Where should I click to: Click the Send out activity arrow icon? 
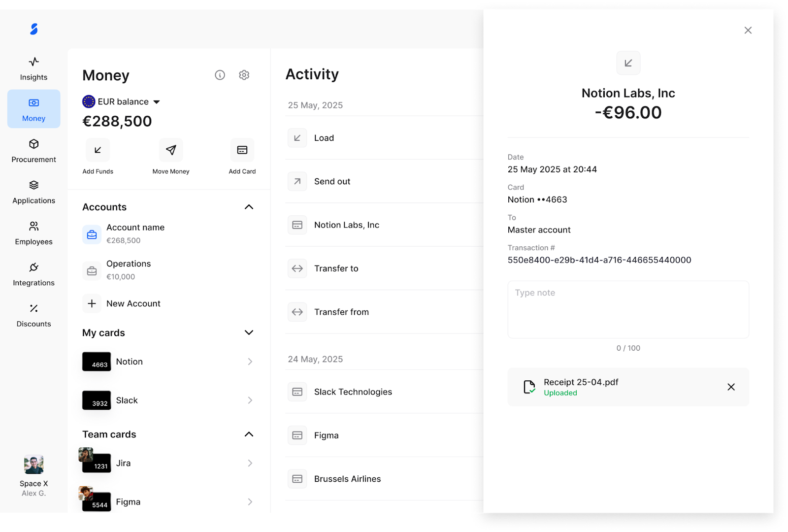(297, 181)
